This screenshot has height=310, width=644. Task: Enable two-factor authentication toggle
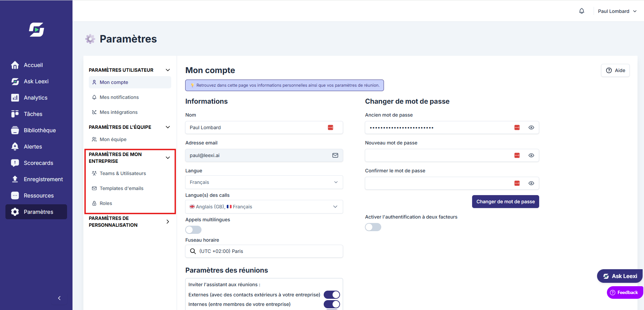click(x=373, y=227)
